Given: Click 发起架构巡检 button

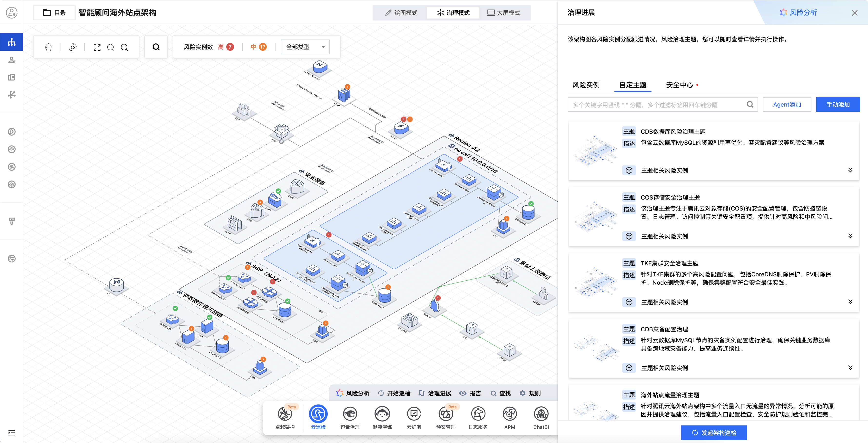Looking at the screenshot, I should coord(714,433).
